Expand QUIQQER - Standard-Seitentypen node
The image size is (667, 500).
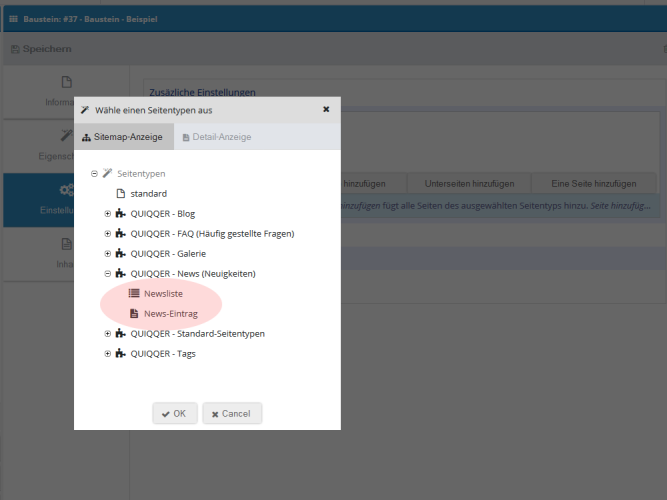(108, 334)
